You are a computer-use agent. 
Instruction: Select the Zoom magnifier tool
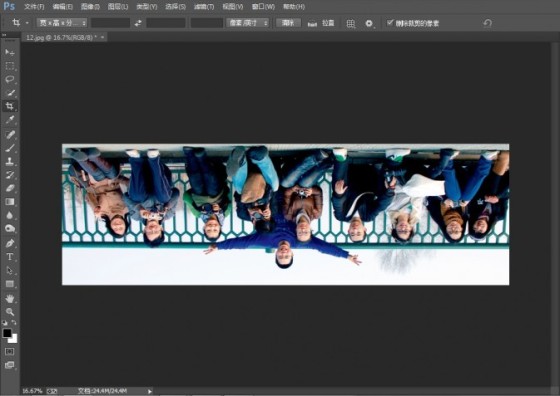pyautogui.click(x=10, y=312)
